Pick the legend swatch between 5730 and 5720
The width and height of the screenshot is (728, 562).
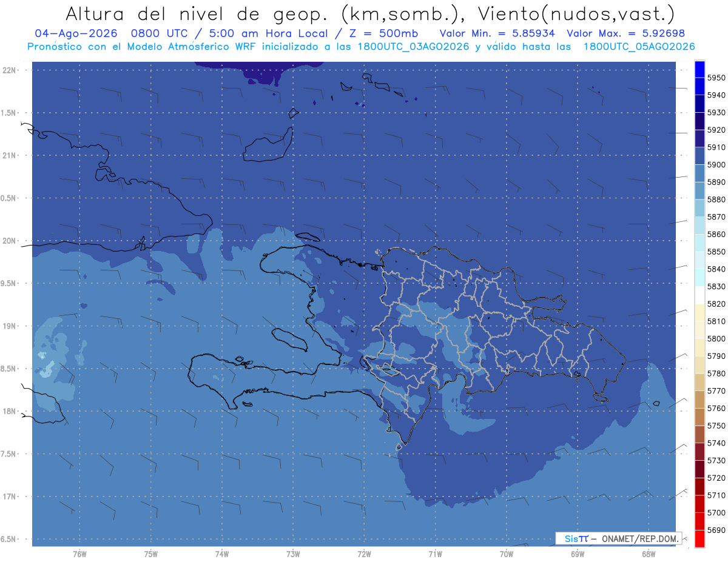(699, 469)
